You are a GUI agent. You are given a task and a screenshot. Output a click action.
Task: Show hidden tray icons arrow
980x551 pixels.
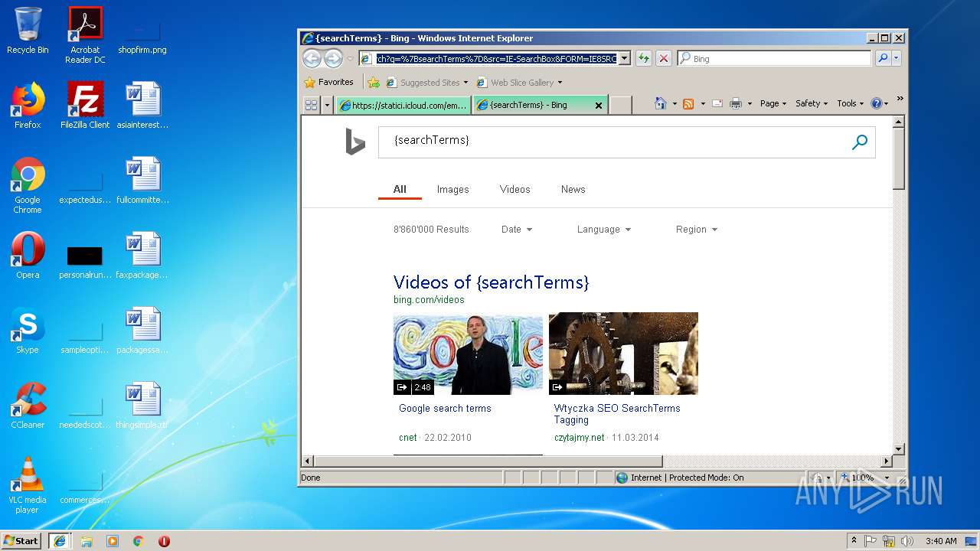coord(854,541)
